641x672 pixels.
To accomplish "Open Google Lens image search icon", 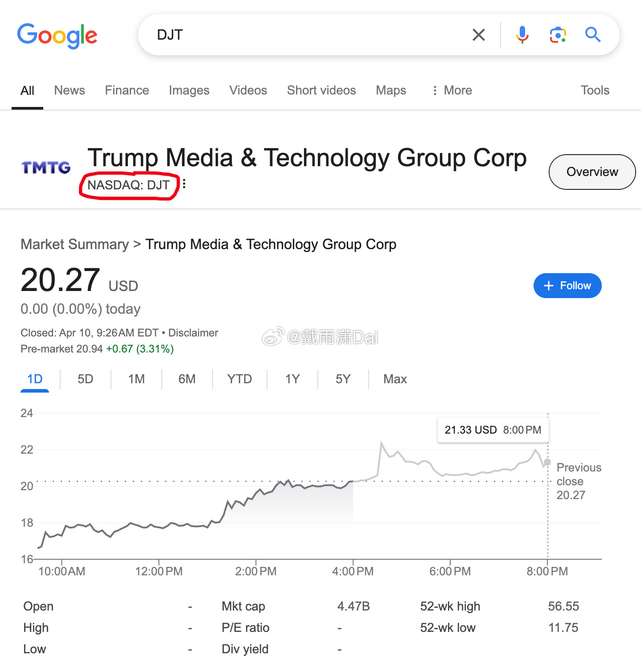I will click(558, 35).
